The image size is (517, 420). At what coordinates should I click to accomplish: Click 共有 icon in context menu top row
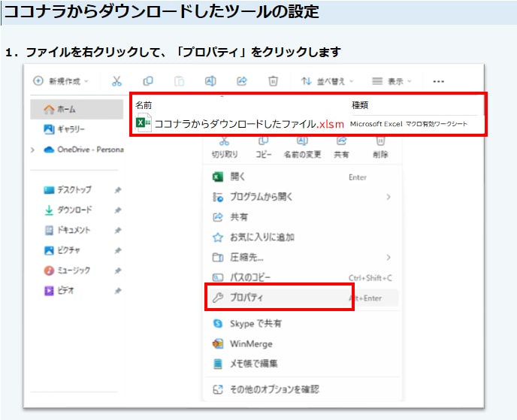tap(341, 147)
